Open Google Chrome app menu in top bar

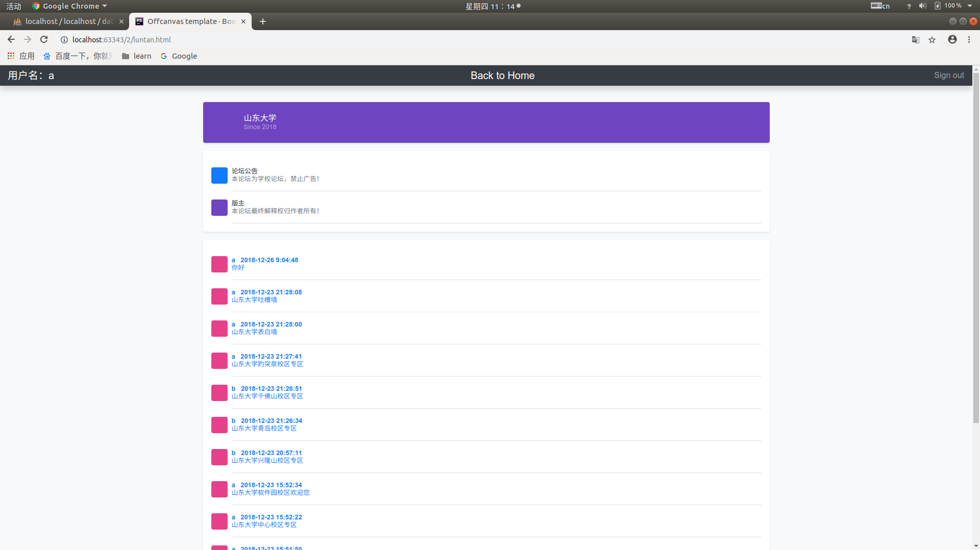click(69, 6)
